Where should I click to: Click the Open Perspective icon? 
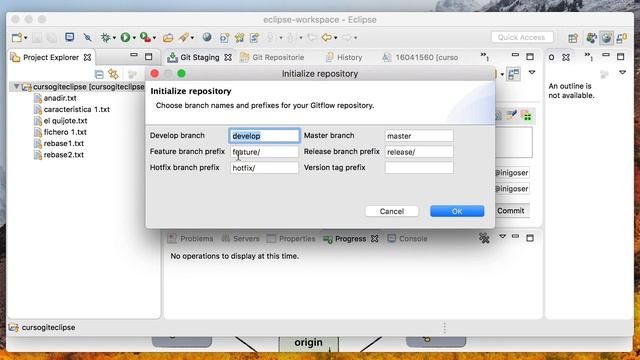point(573,38)
